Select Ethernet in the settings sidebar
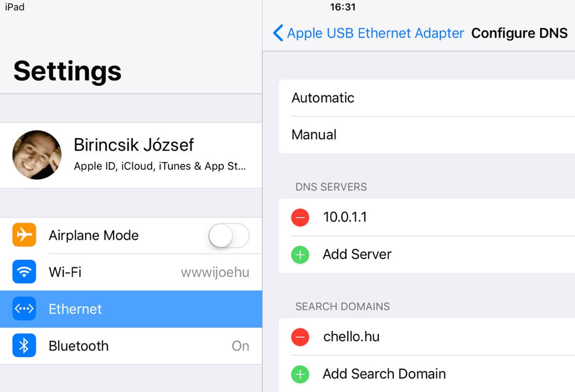Screen dimensions: 575x392 point(131,309)
